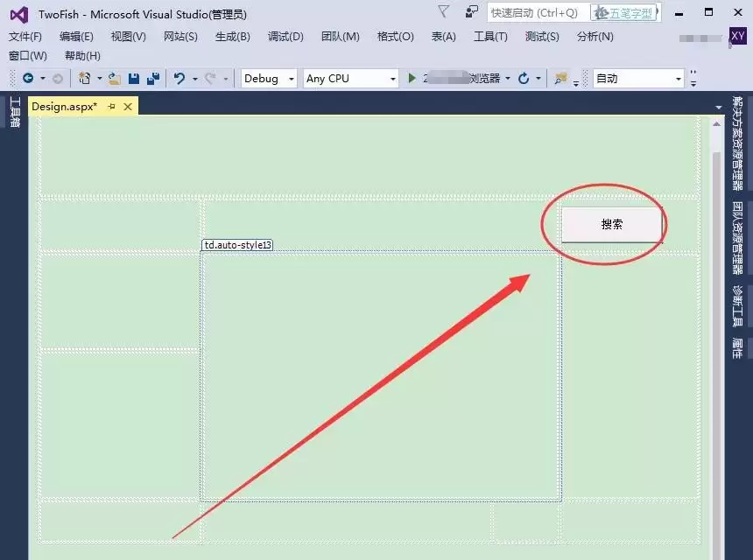The width and height of the screenshot is (753, 560).
Task: Save the current file with Save icon
Action: click(x=134, y=79)
